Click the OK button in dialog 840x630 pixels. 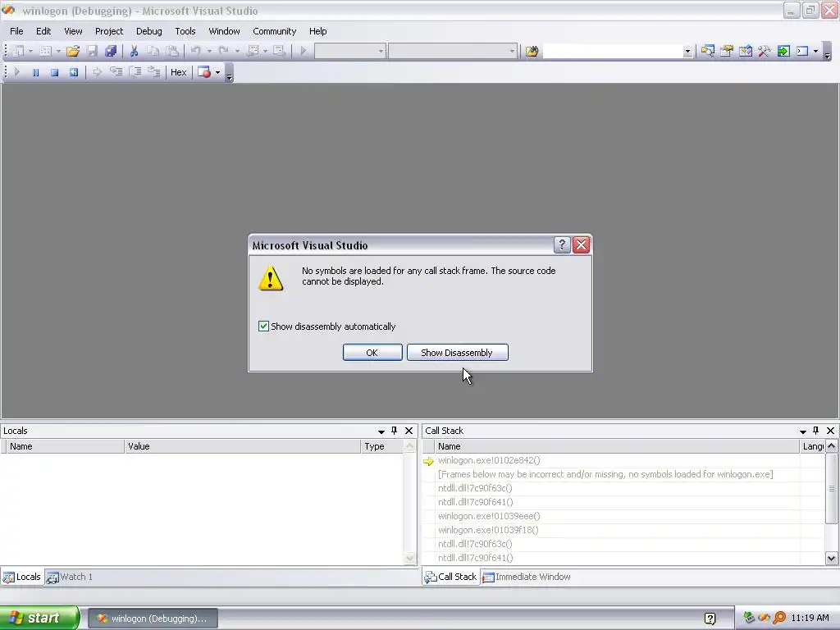tap(372, 353)
